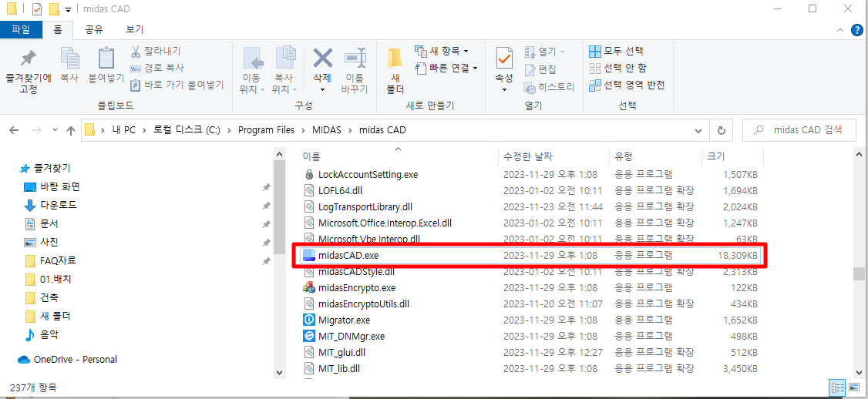Click 열기 (Open) in ribbon

[544, 52]
